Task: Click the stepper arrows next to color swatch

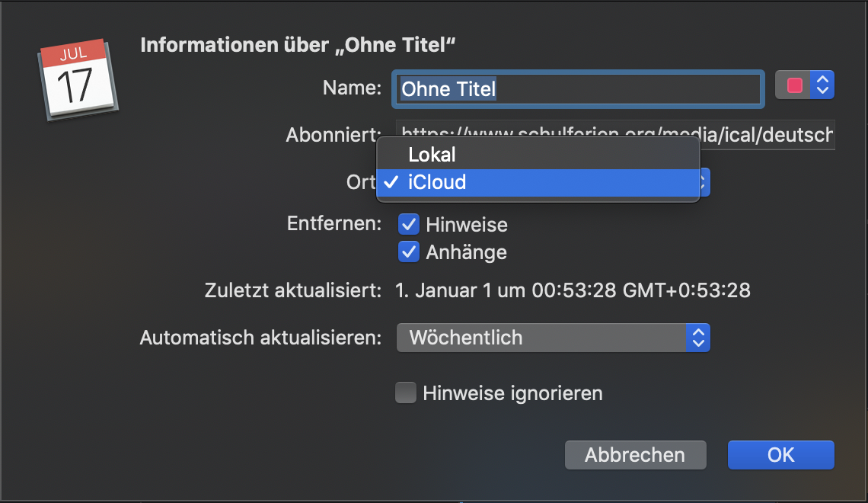Action: pyautogui.click(x=823, y=85)
